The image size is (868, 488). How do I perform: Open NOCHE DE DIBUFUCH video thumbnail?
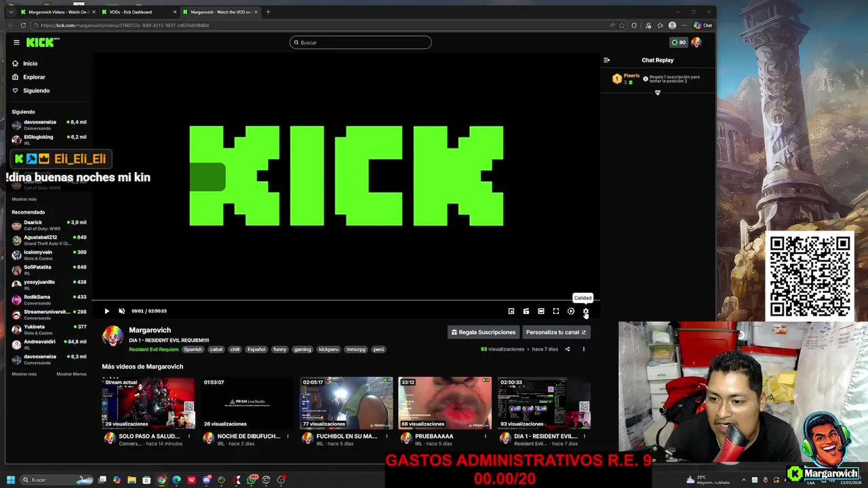click(248, 403)
